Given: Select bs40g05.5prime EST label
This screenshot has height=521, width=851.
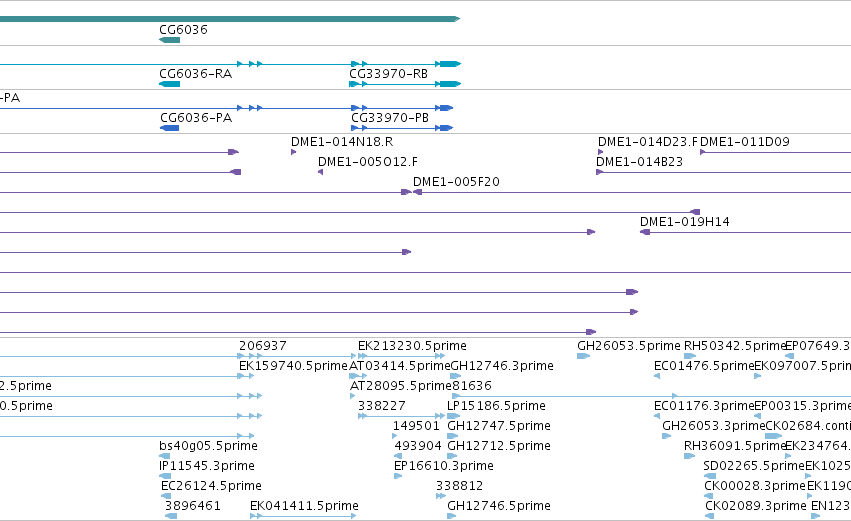Looking at the screenshot, I should pyautogui.click(x=208, y=446).
